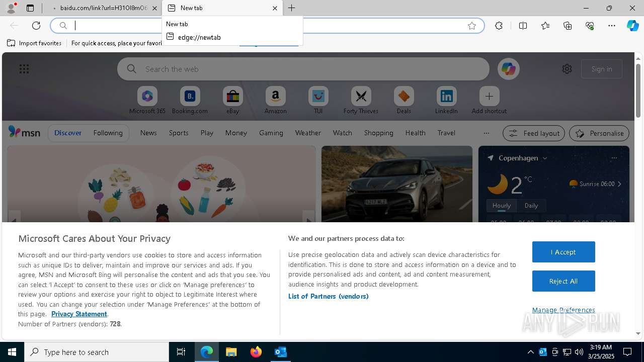The width and height of the screenshot is (644, 362).
Task: Click the Search the web box
Action: (303, 69)
